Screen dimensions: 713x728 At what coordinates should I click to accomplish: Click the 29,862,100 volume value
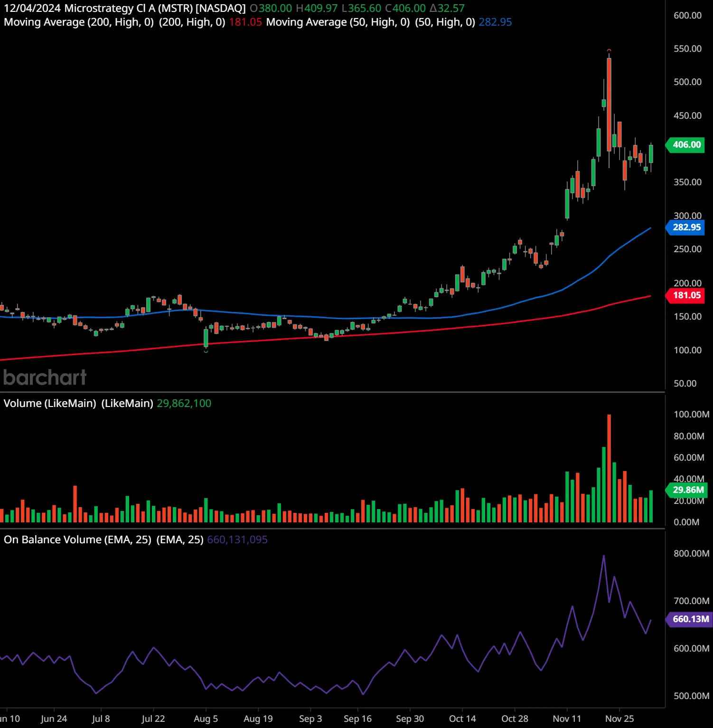tap(184, 403)
